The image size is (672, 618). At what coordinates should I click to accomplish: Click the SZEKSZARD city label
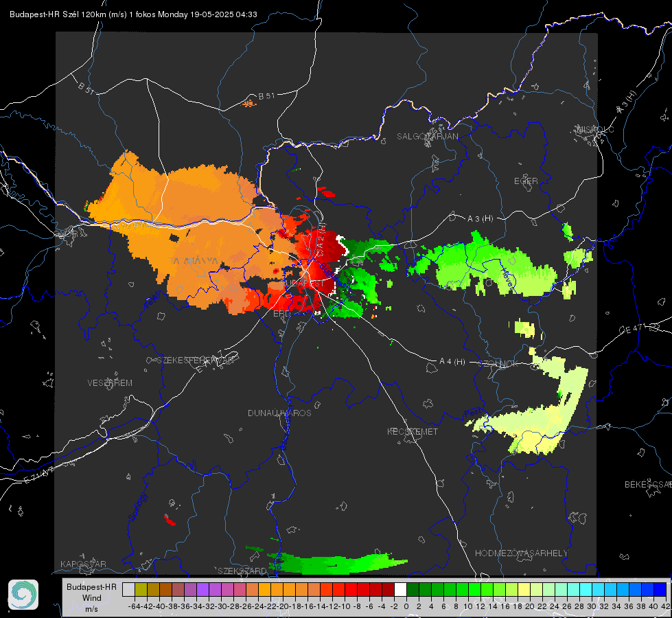pos(242,571)
